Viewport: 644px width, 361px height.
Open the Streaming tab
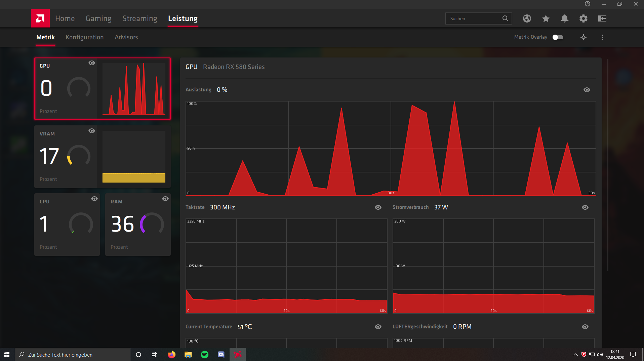[x=140, y=18]
